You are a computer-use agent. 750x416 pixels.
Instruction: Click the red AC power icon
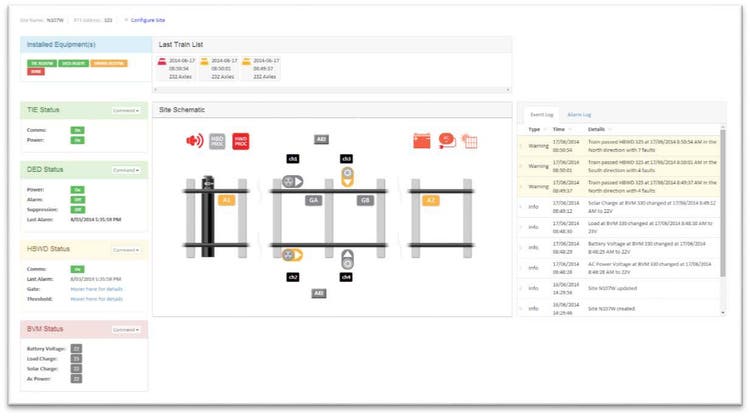[x=447, y=140]
